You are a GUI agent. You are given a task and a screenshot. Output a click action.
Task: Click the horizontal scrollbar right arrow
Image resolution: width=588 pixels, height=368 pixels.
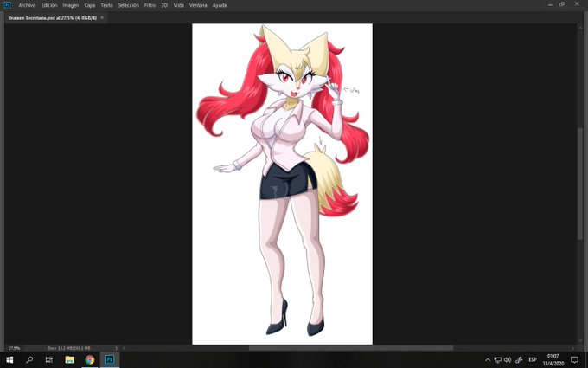(x=572, y=348)
